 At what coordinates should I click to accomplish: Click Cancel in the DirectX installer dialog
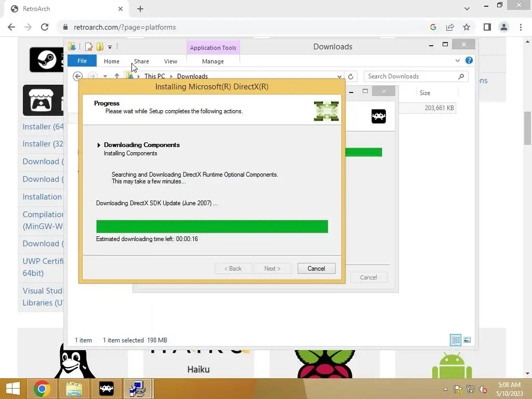(x=316, y=269)
